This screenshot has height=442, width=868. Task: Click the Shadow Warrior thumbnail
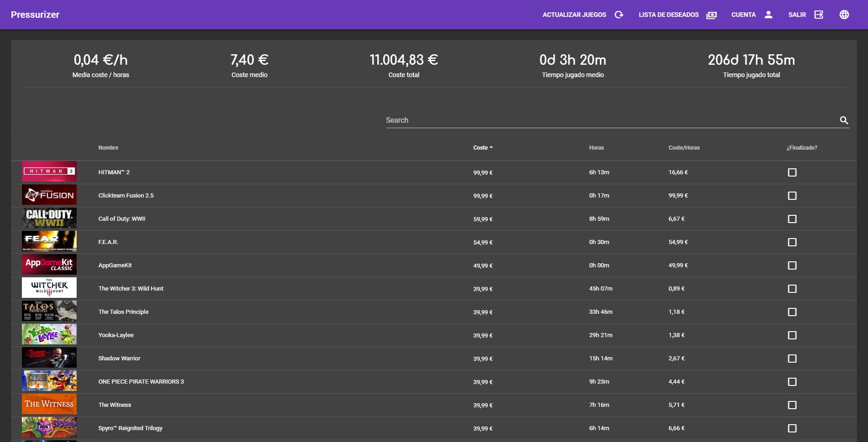(x=49, y=358)
